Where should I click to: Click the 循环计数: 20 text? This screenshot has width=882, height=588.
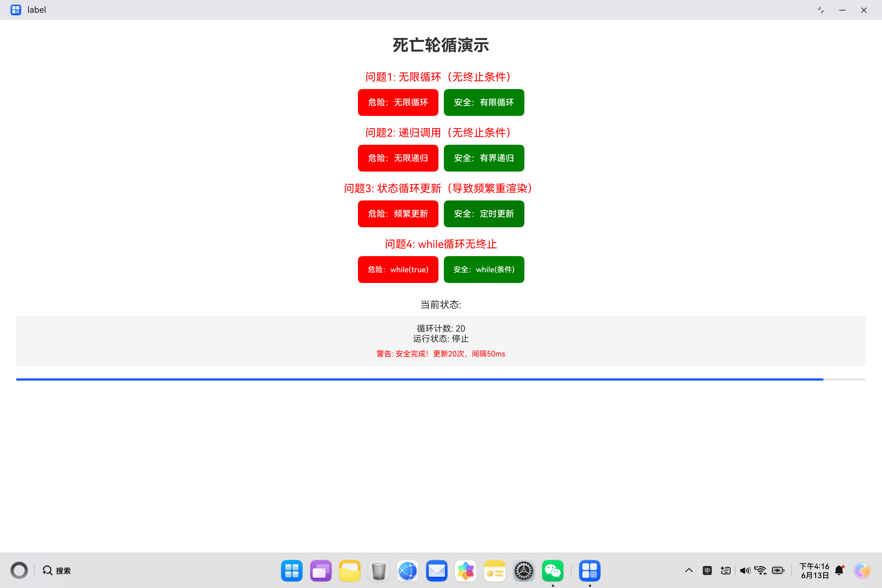pos(441,328)
